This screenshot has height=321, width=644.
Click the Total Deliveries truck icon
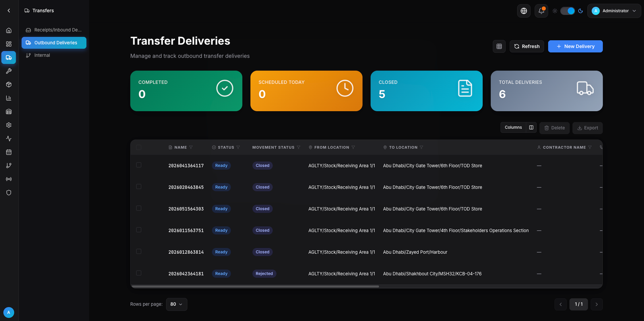pos(585,88)
